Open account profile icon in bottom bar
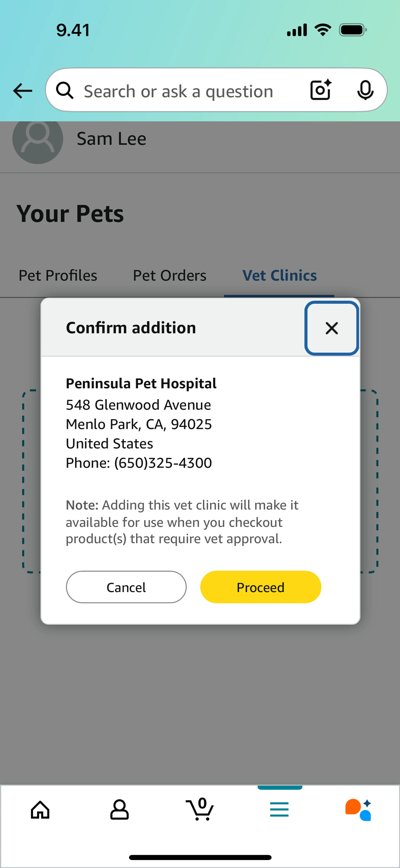Image resolution: width=400 pixels, height=868 pixels. click(x=120, y=810)
